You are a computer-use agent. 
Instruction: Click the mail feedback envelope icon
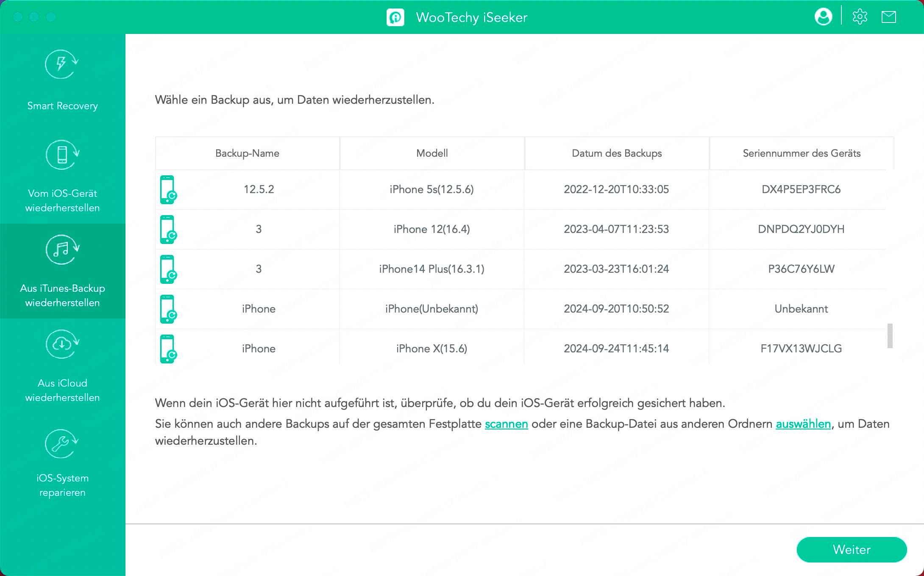[x=888, y=17]
